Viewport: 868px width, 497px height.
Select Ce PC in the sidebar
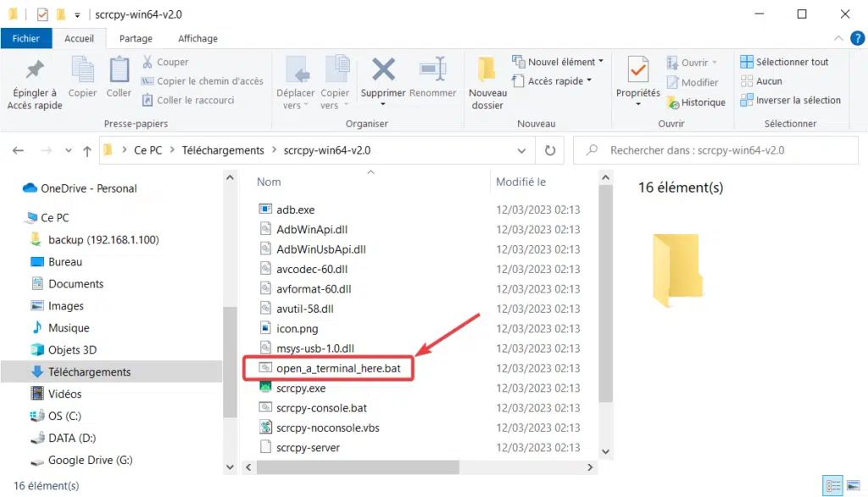pyautogui.click(x=47, y=218)
